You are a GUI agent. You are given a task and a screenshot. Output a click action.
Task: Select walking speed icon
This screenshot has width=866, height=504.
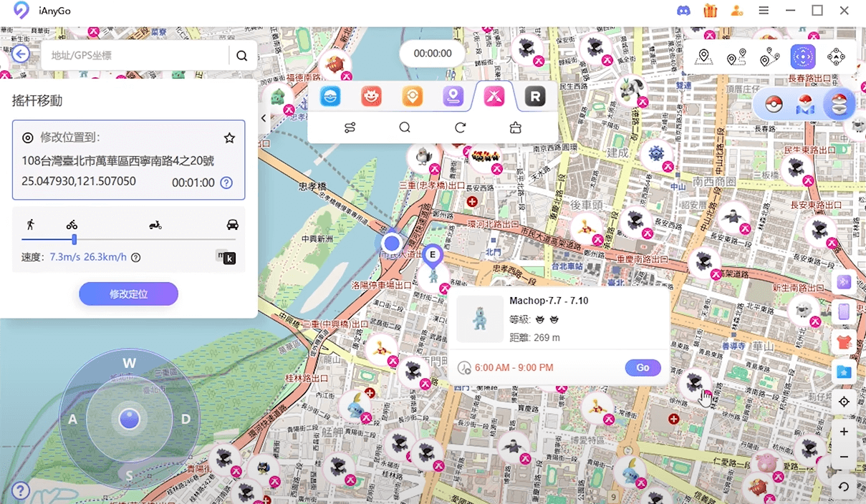(x=30, y=224)
